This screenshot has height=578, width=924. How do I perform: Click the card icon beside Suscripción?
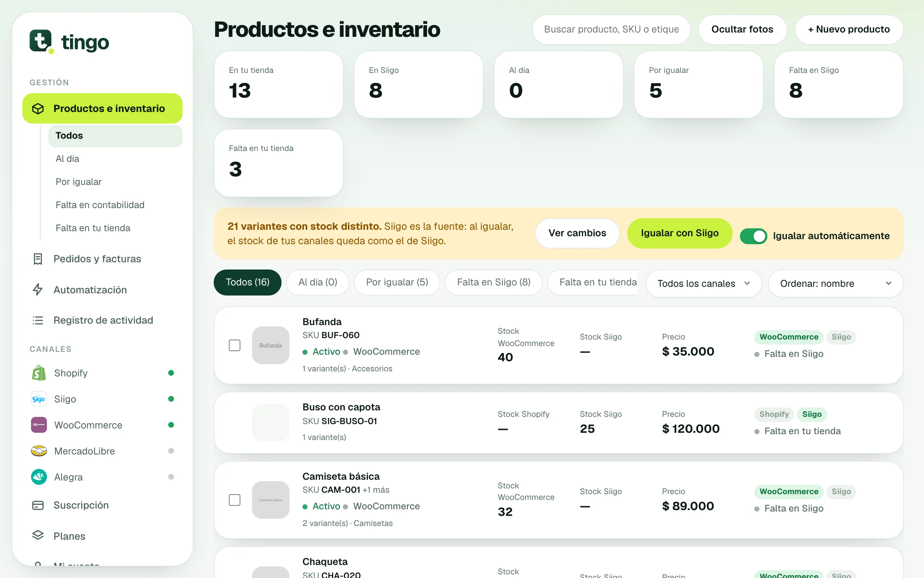pos(38,505)
